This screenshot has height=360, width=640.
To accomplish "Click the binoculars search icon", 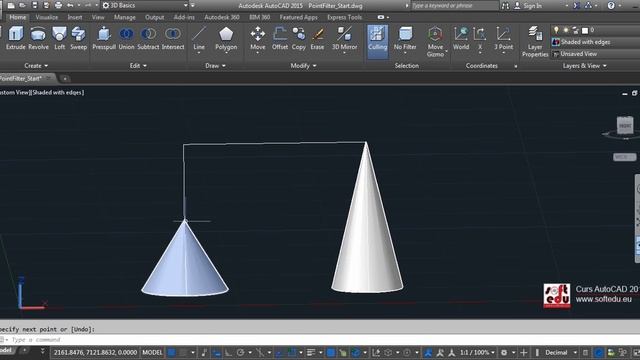I will (x=505, y=5).
